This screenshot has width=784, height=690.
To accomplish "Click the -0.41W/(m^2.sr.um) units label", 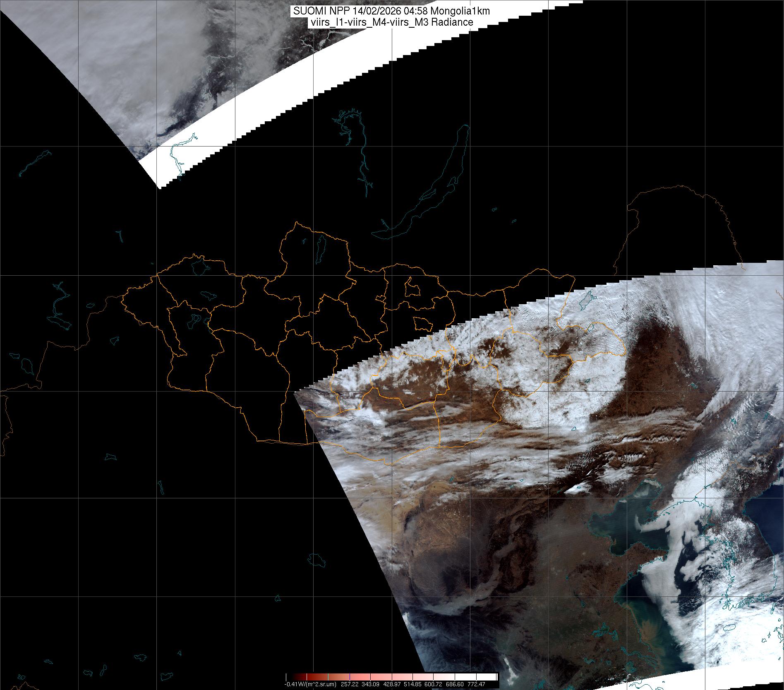I will tap(310, 684).
